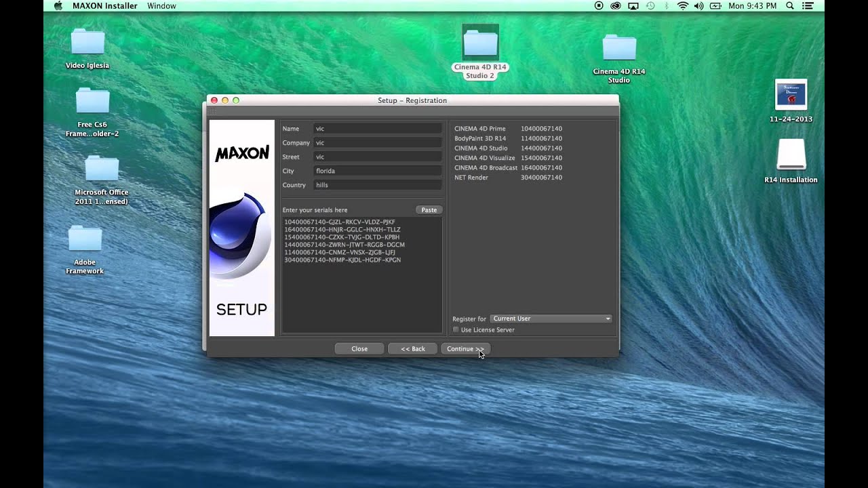Click the CINEMA 4D Visualize license row
The image size is (868, 488).
(x=508, y=158)
